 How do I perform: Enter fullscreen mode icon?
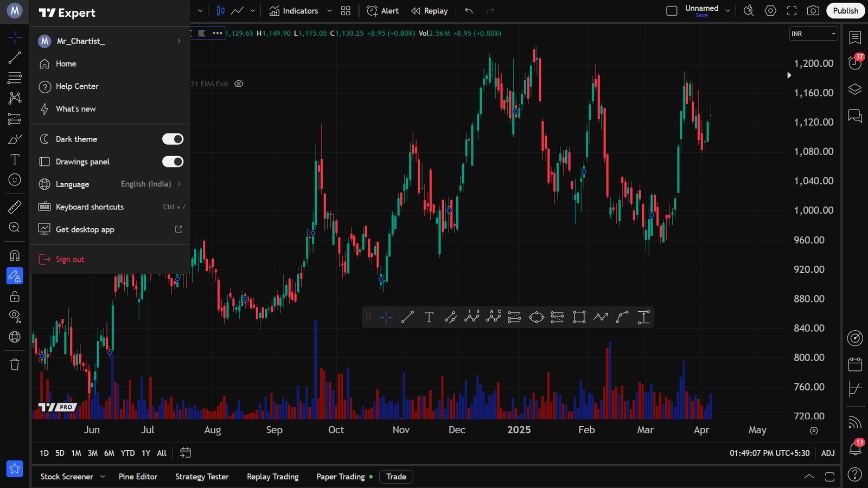tap(792, 11)
